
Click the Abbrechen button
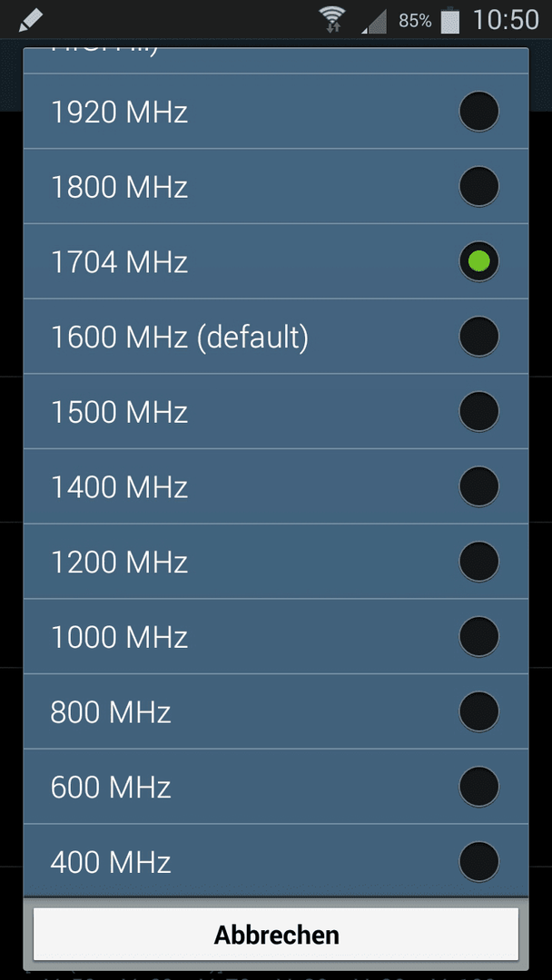(276, 935)
